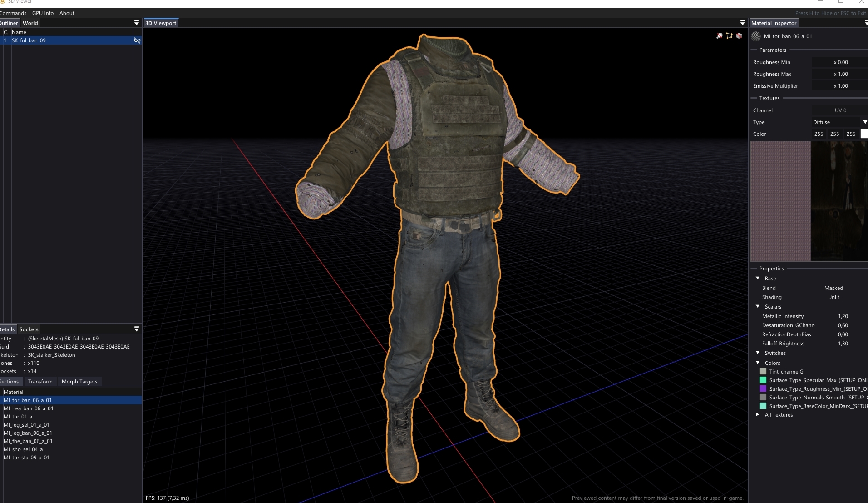Click the Roughness Min value field
Image resolution: width=868 pixels, height=503 pixels.
(x=840, y=62)
